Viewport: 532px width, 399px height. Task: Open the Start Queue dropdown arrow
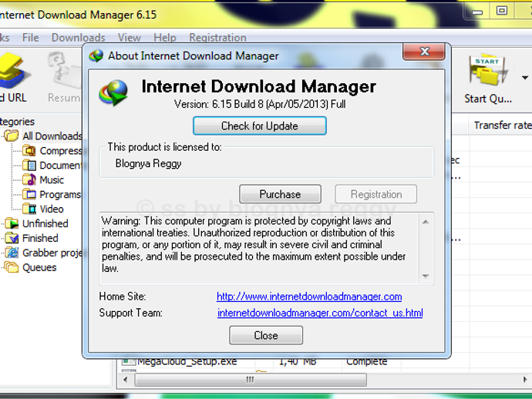click(x=525, y=78)
